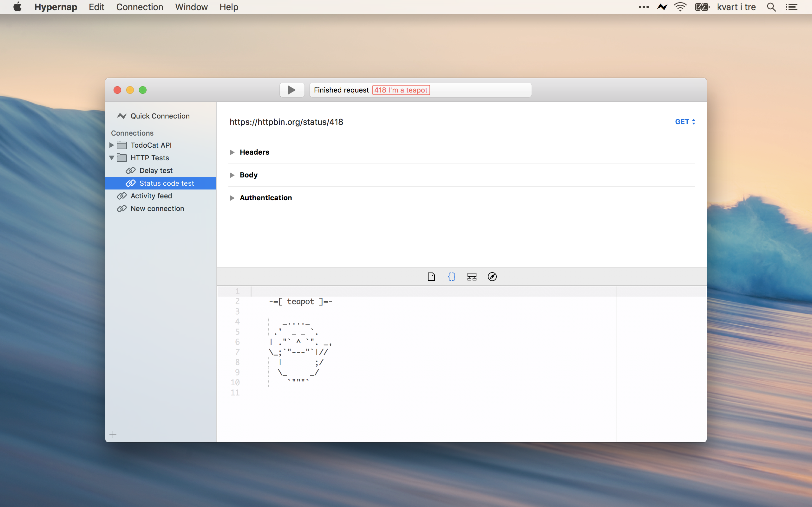Open the compass browser preview icon
This screenshot has width=812, height=507.
click(x=492, y=277)
